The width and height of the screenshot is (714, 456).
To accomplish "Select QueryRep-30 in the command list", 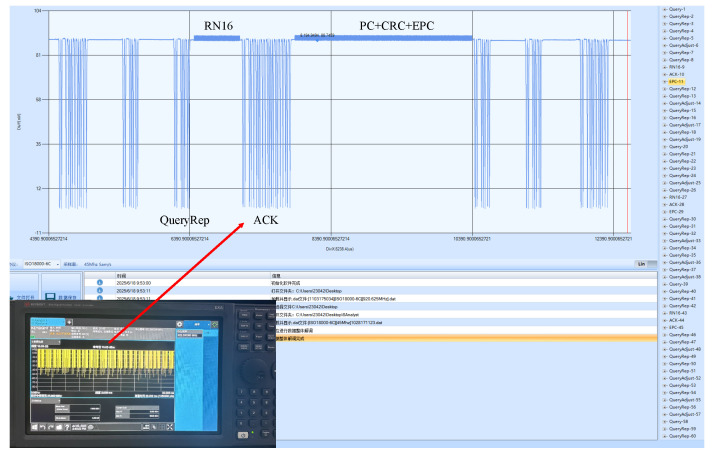I will pyautogui.click(x=683, y=219).
